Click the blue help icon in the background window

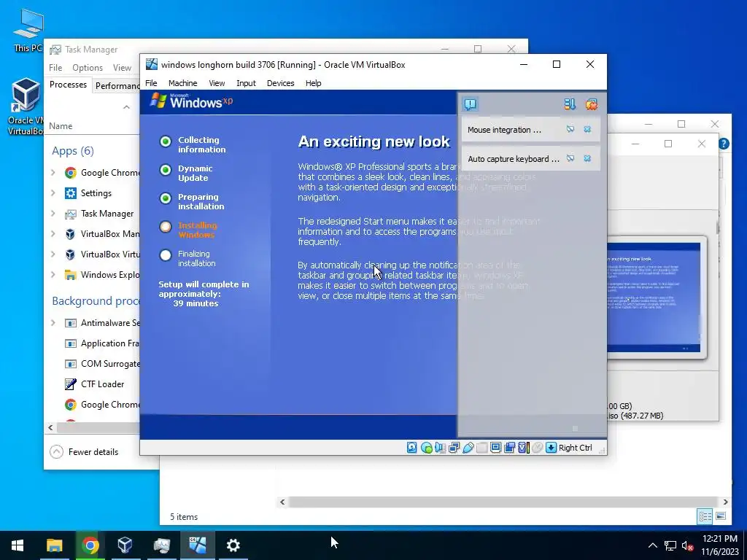tap(724, 144)
